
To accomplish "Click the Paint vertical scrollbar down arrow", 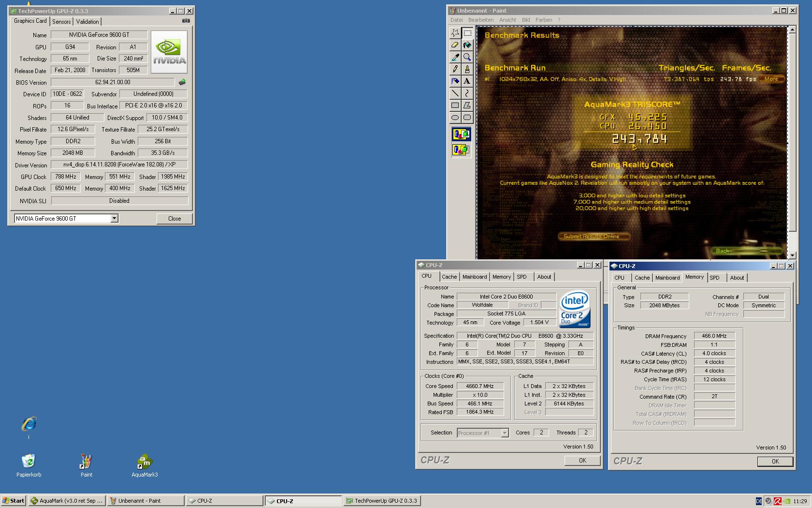I will [x=792, y=255].
